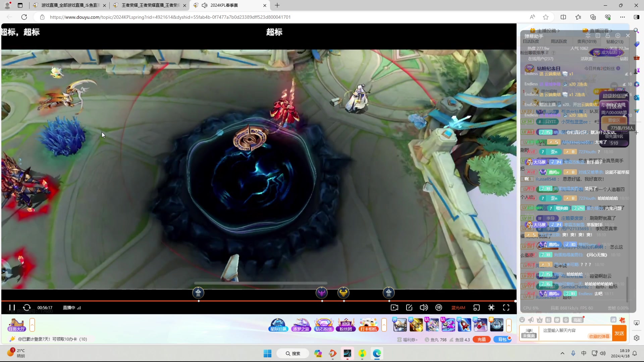Image resolution: width=644 pixels, height=362 pixels.
Task: Jump to the gold hero highlight marker
Action: pyautogui.click(x=343, y=293)
